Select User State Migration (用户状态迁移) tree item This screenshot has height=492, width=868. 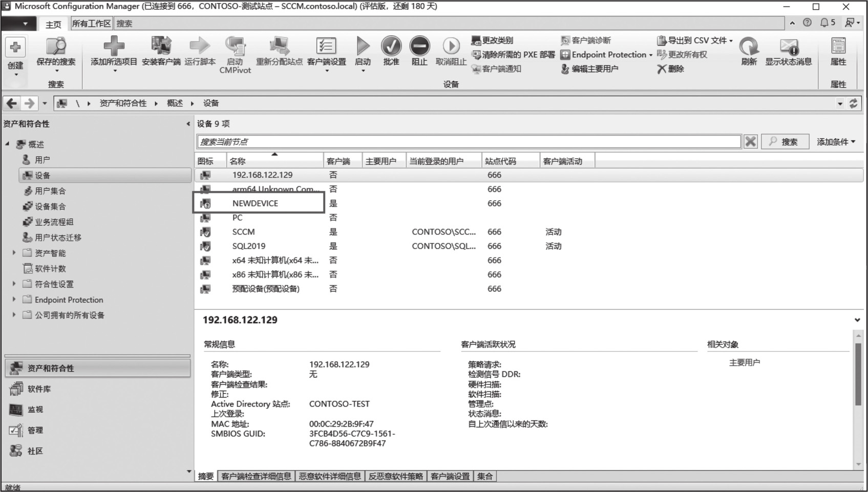coord(58,238)
